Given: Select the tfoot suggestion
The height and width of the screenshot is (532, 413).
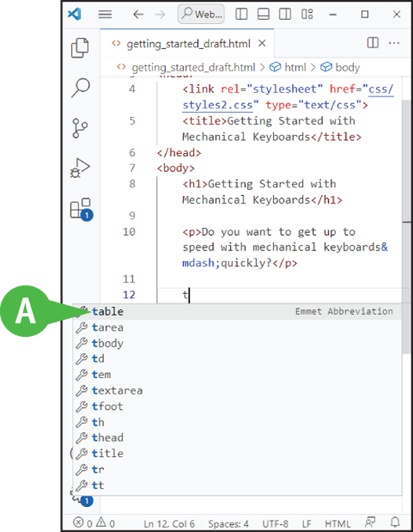Looking at the screenshot, I should click(237, 406).
